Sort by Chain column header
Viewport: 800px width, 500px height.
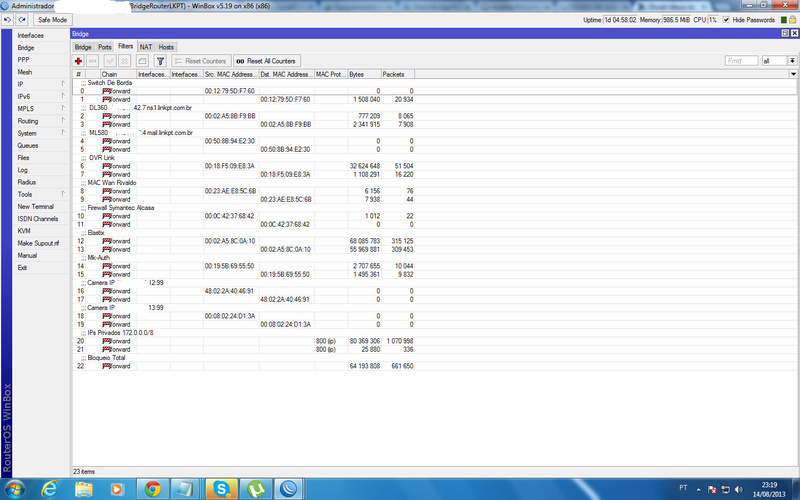[118, 74]
